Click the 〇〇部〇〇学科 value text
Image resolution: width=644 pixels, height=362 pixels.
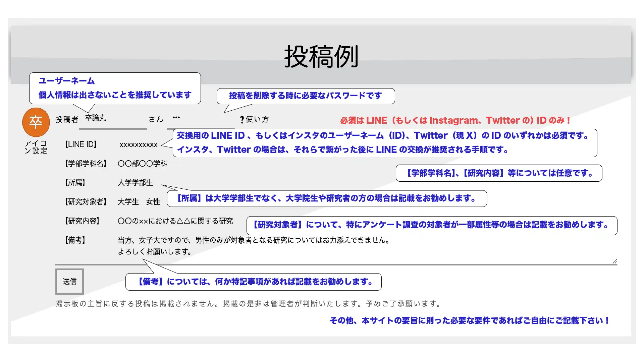(142, 164)
